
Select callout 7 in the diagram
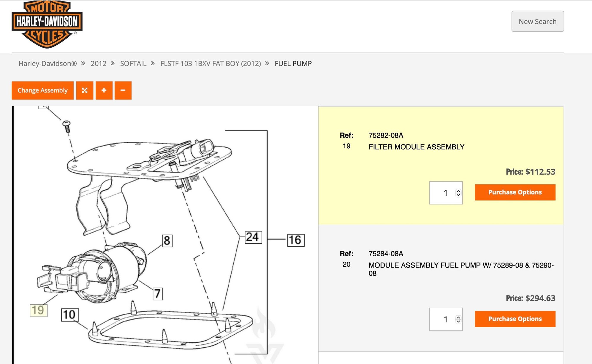pos(158,294)
